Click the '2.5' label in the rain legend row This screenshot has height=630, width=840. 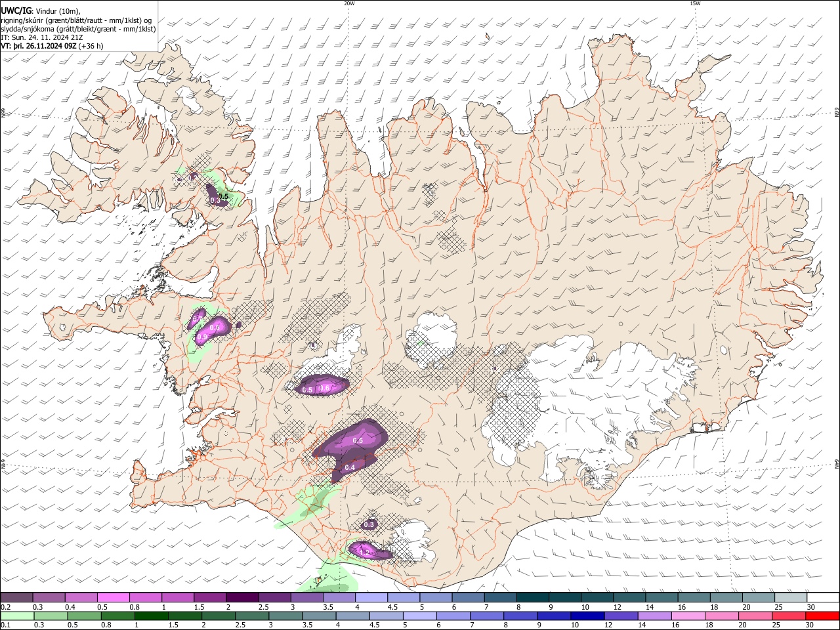click(x=240, y=625)
